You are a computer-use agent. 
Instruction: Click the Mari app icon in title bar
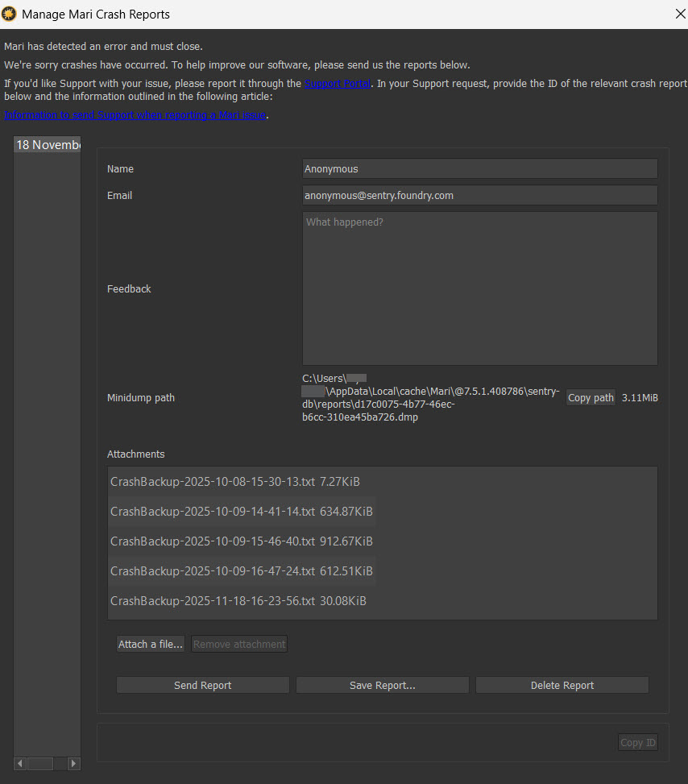pyautogui.click(x=10, y=14)
